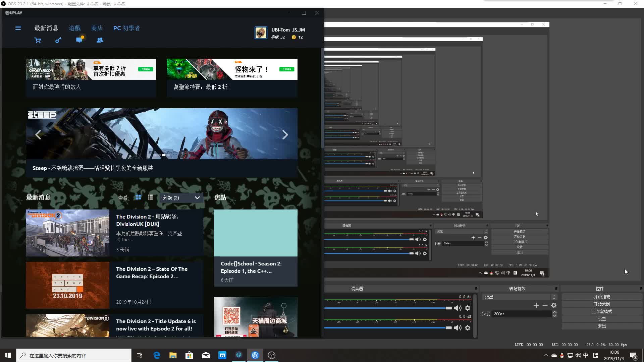This screenshot has height=362, width=644.
Task: Open Code{}School Season 2 spotlight card
Action: (256, 248)
